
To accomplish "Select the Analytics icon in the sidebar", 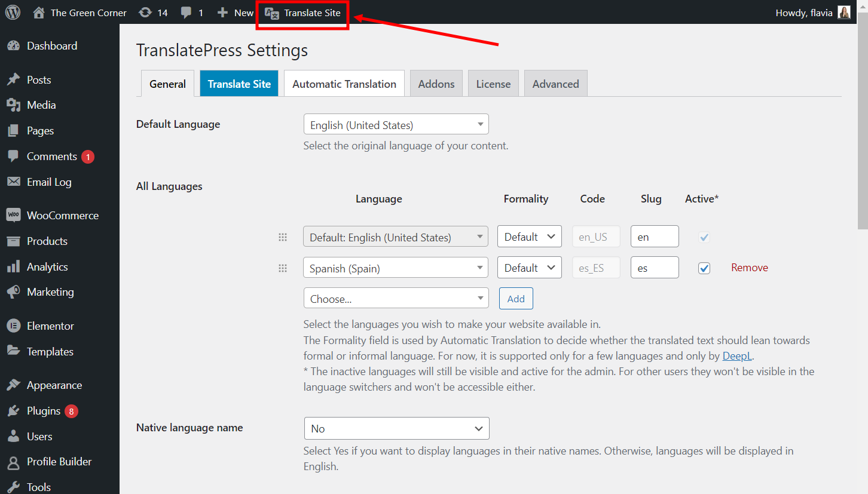I will point(13,266).
